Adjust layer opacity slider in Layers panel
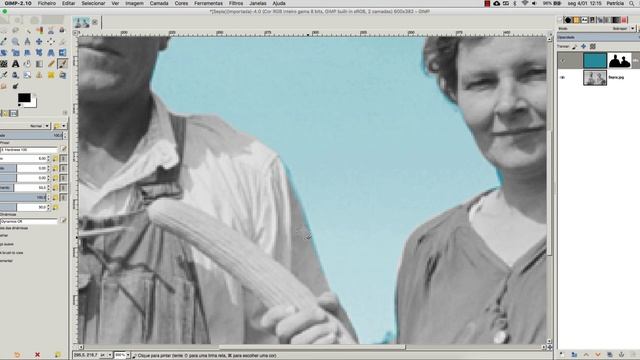 pos(598,37)
